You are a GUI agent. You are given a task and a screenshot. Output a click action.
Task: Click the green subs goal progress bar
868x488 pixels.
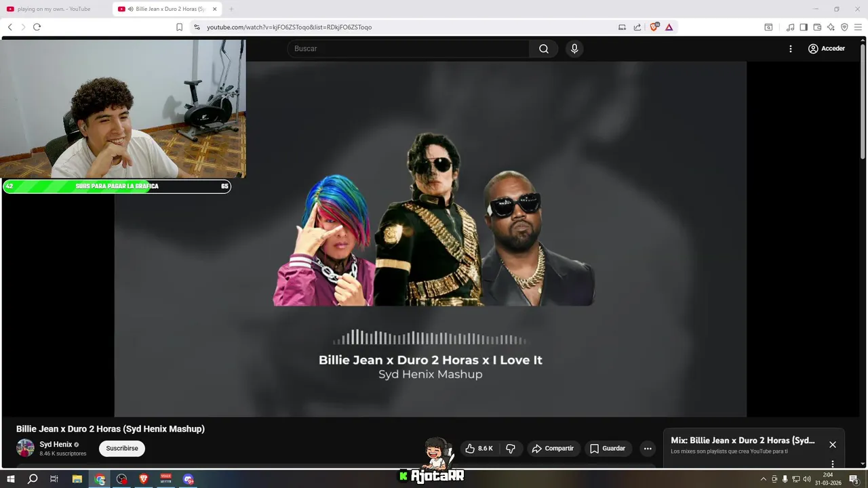coord(117,186)
